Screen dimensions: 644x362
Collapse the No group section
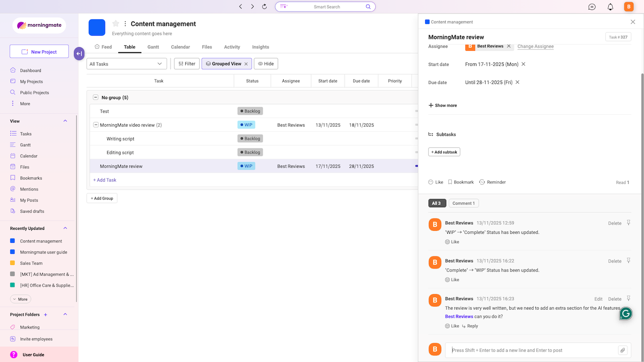point(96,98)
